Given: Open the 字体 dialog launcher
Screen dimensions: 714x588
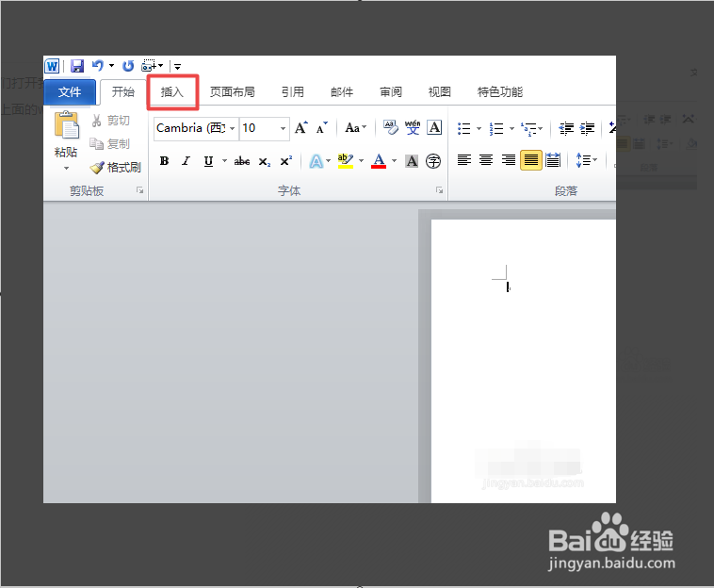Looking at the screenshot, I should click(x=439, y=190).
